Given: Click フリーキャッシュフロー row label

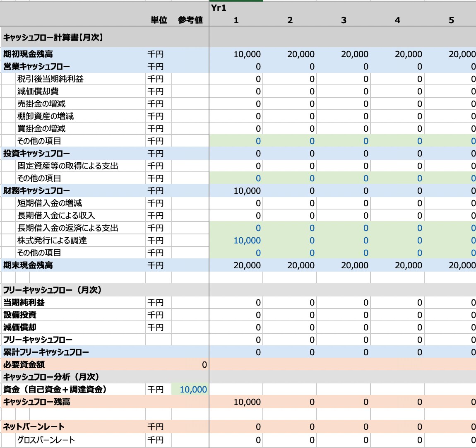Looking at the screenshot, I should pos(38,340).
